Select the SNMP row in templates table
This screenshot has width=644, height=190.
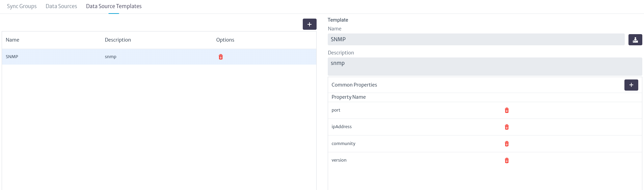coord(159,57)
